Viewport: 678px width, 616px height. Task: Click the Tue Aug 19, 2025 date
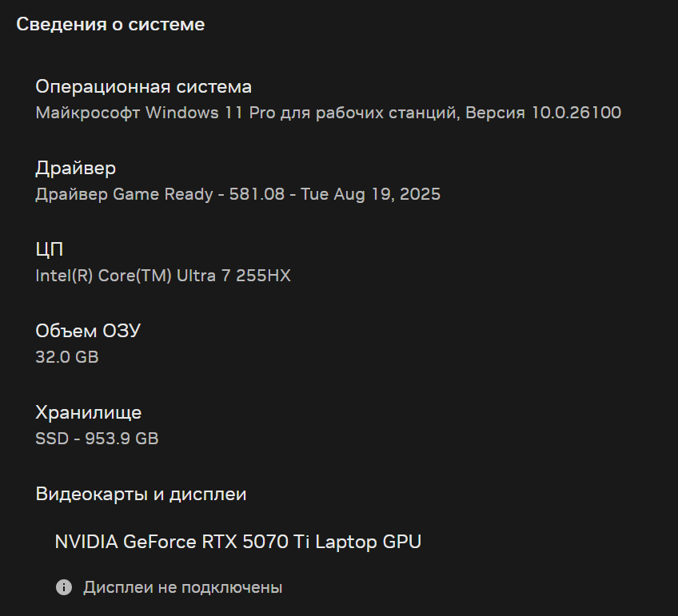[x=370, y=194]
